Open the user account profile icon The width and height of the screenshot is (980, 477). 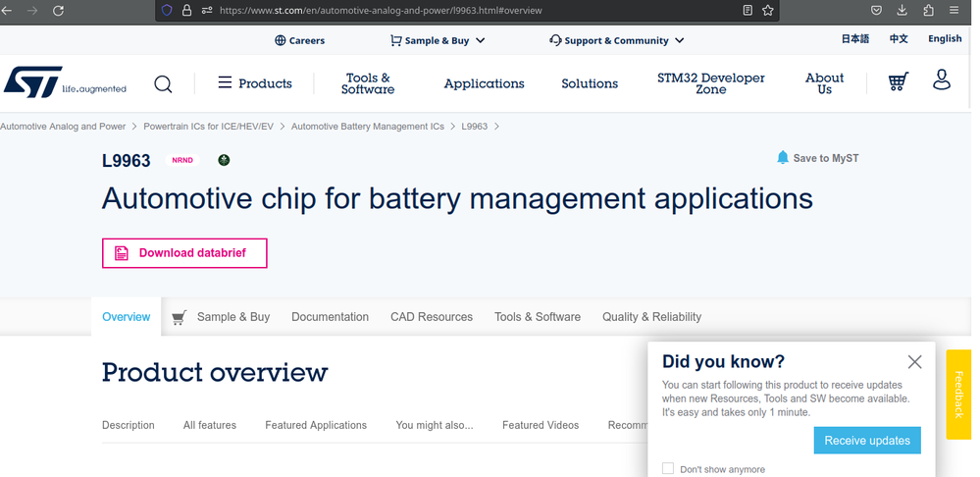pyautogui.click(x=942, y=80)
